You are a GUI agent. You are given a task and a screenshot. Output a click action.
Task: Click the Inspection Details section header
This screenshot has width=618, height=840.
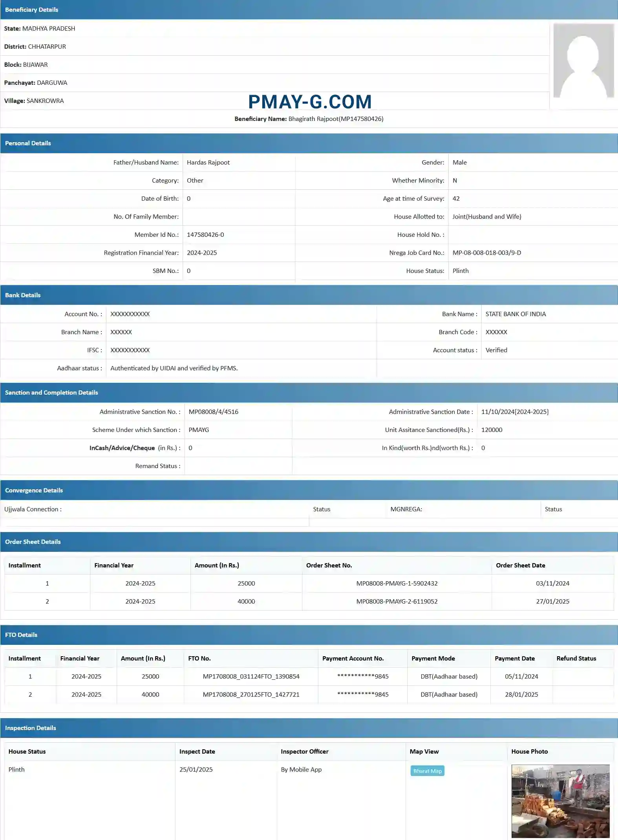[x=31, y=728]
